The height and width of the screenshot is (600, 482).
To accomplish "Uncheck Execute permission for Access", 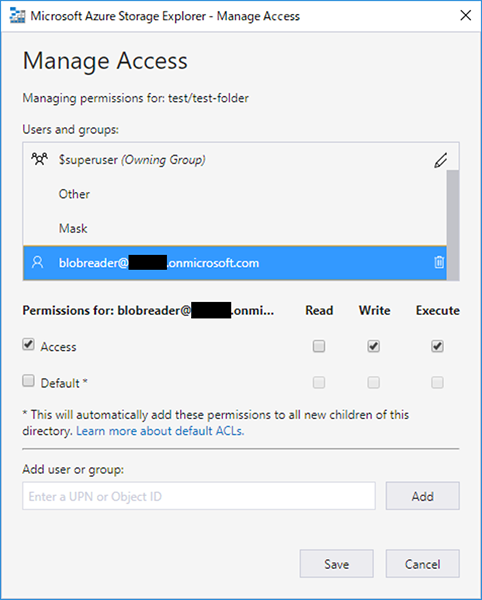I will (x=437, y=346).
